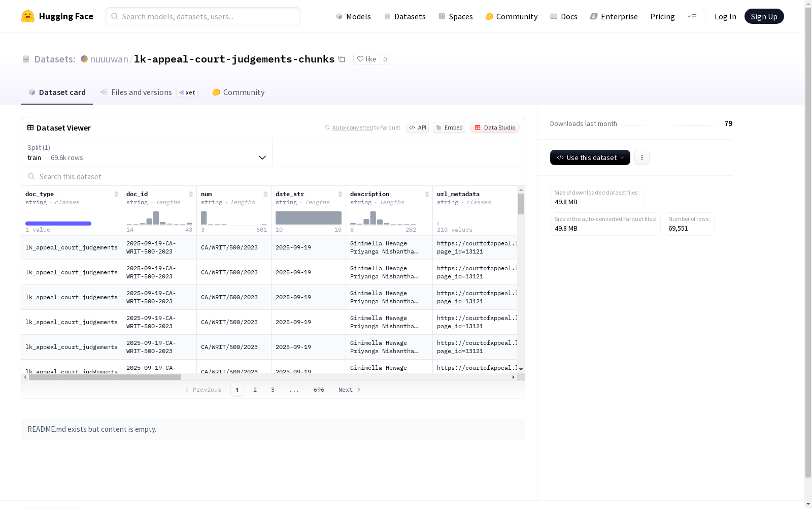Expand the Split train dropdown
The height and width of the screenshot is (508, 812).
pos(147,152)
